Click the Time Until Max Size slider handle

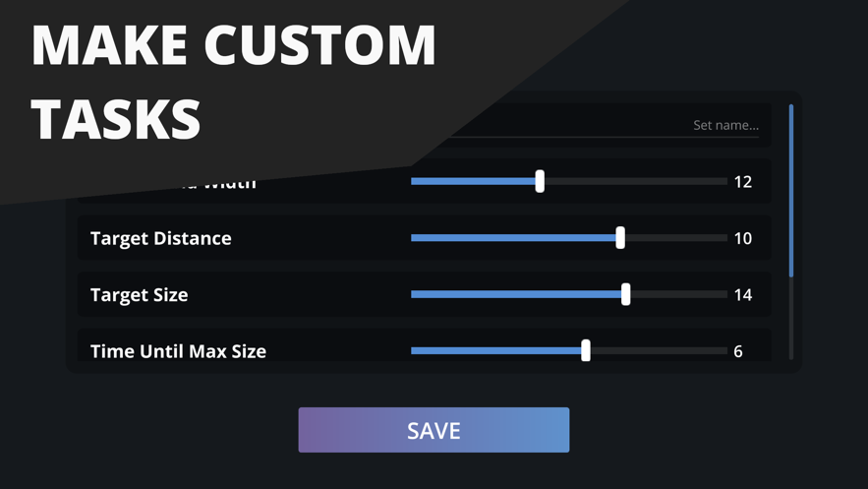point(586,350)
